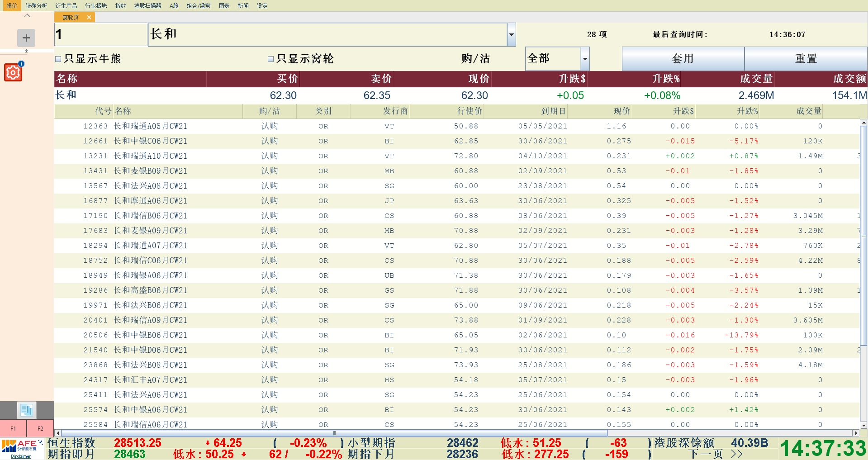Viewport: 868px width, 460px height.
Task: Select warrant row 12661 长和中银C06月CW21
Action: (x=457, y=141)
